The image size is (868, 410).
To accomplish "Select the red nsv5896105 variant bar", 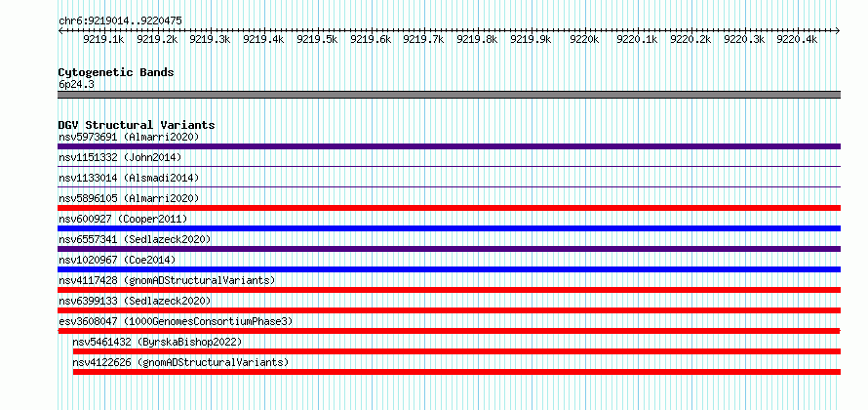I will 449,208.
